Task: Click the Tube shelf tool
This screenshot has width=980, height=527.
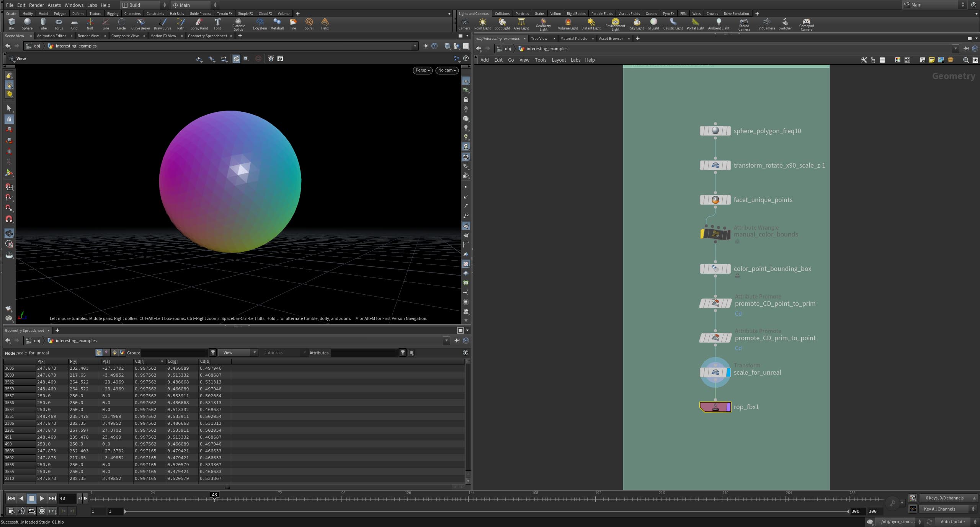Action: point(43,24)
